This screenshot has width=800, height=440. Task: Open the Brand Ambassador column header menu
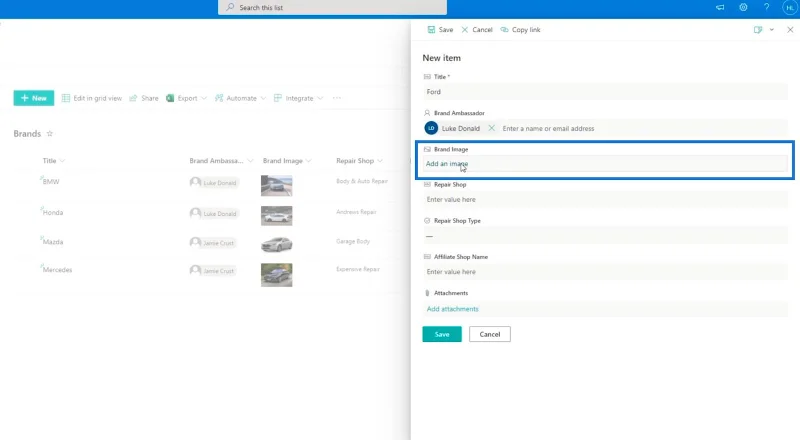pos(221,161)
